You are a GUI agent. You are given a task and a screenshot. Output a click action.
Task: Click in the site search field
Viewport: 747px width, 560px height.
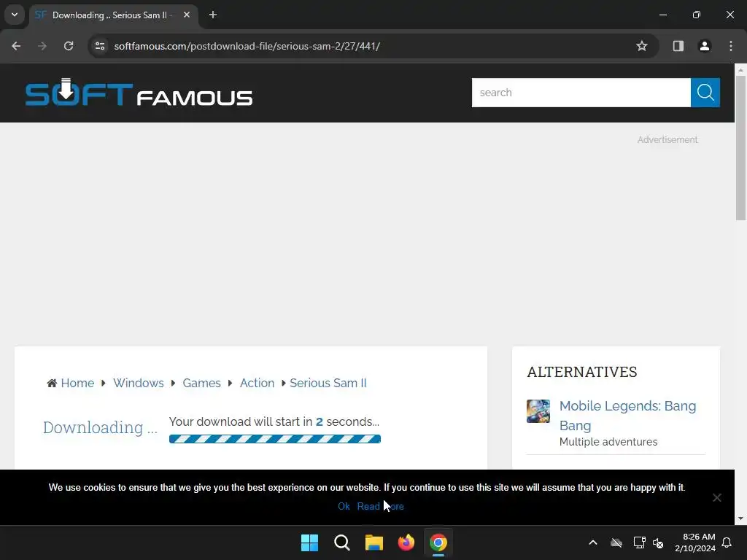click(x=581, y=93)
